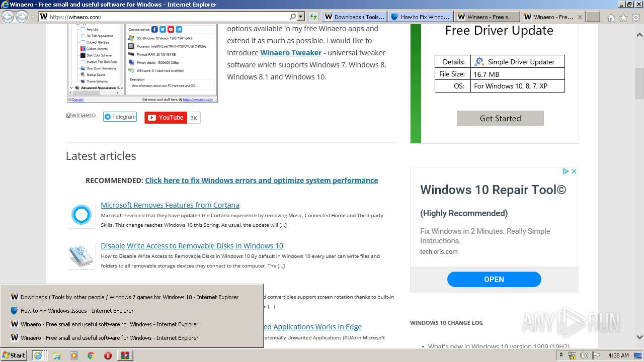The height and width of the screenshot is (362, 644).
Task: Click the 4:38 AM clock
Action: coord(618,355)
